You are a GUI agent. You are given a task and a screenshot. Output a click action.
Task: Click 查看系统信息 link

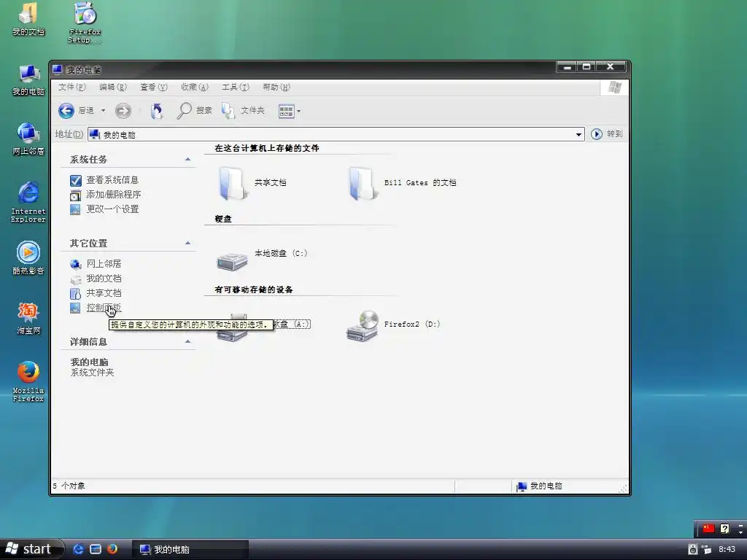[112, 180]
